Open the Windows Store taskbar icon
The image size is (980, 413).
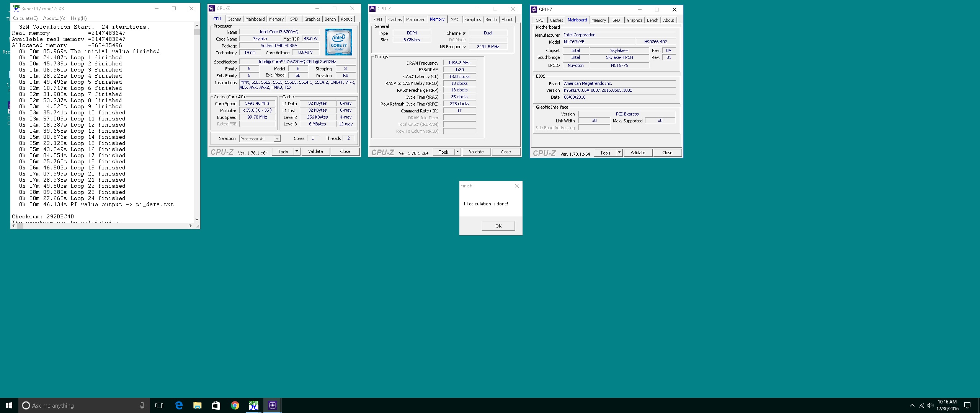pyautogui.click(x=216, y=405)
